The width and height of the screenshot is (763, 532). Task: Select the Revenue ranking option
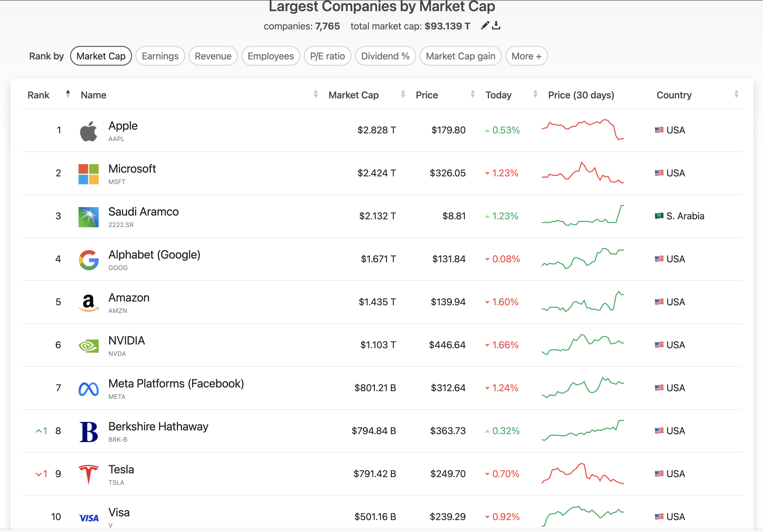coord(213,56)
